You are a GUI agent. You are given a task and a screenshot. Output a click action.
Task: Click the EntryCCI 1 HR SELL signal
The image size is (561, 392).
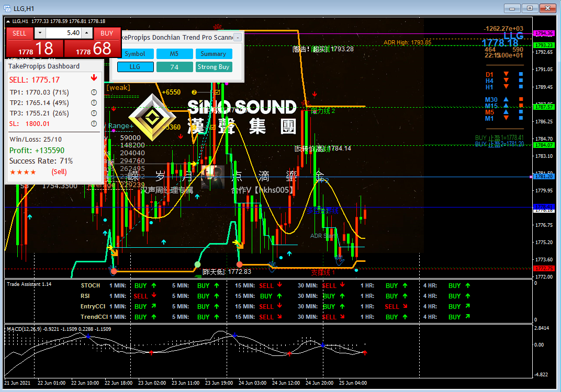coord(392,307)
